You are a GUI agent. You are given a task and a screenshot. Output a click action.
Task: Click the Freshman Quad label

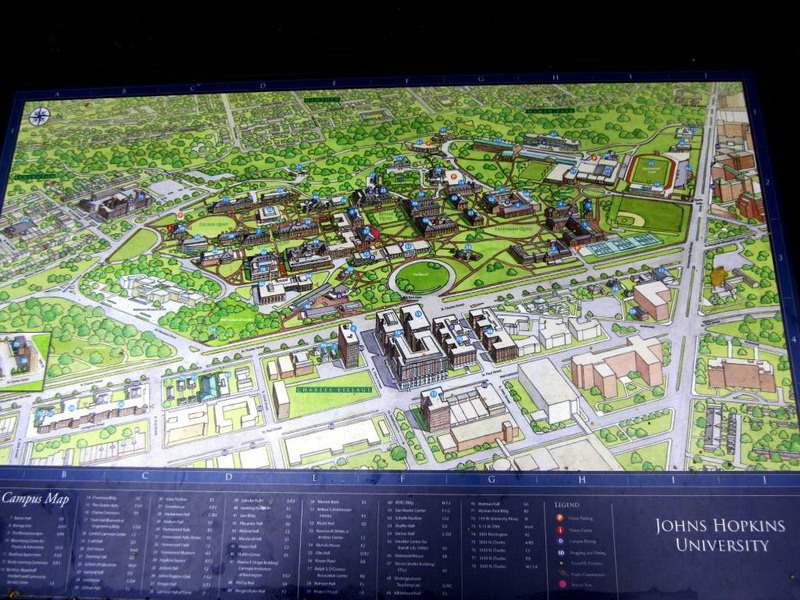[x=514, y=229]
